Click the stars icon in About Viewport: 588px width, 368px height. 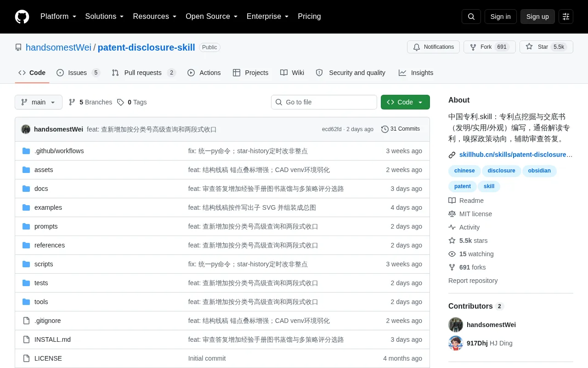(452, 241)
